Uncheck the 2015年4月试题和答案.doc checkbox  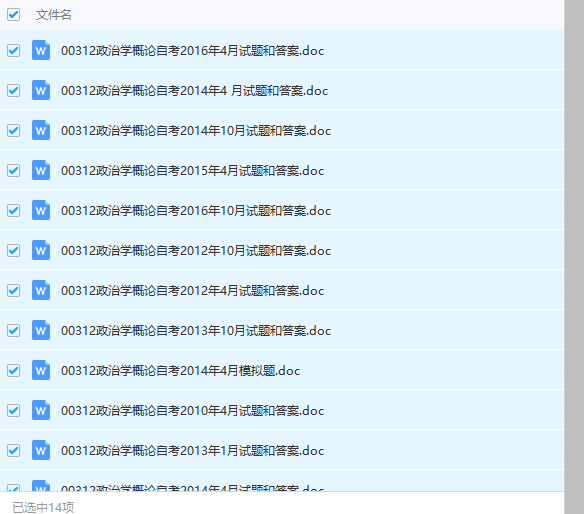click(13, 170)
